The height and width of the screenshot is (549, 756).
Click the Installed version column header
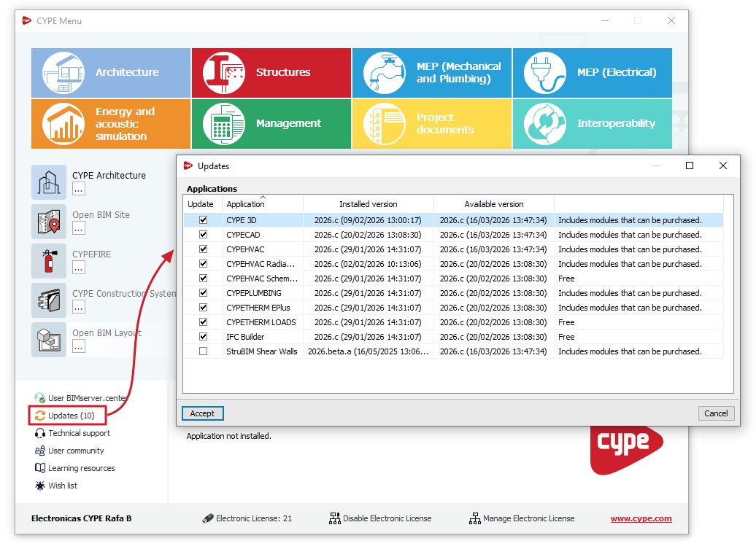click(369, 204)
